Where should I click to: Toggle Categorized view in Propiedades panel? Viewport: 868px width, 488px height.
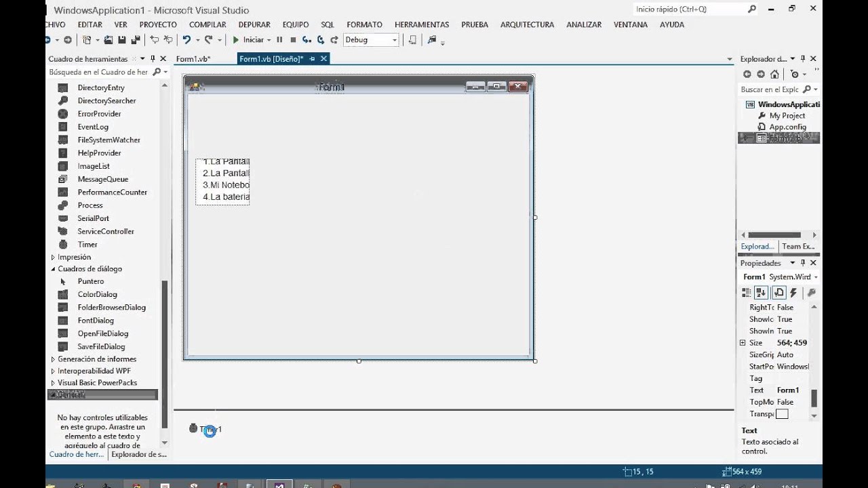(x=747, y=293)
